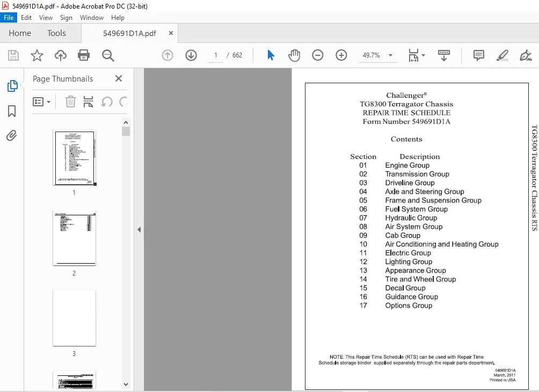
Task: Click the Fuel System Group entry
Action: click(416, 209)
